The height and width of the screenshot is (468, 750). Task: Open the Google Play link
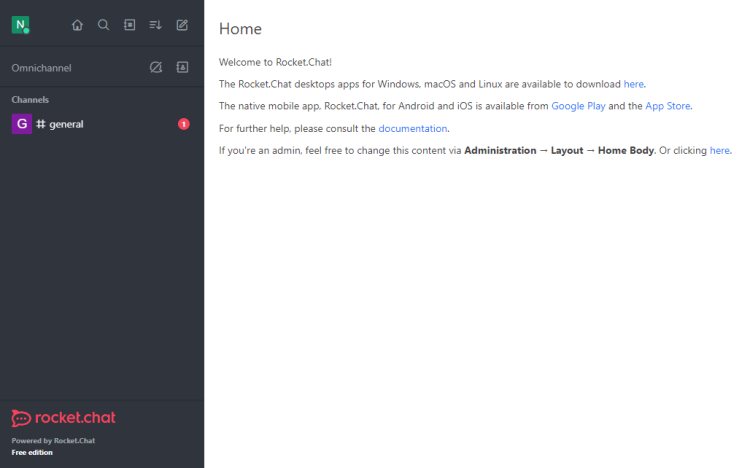point(578,106)
